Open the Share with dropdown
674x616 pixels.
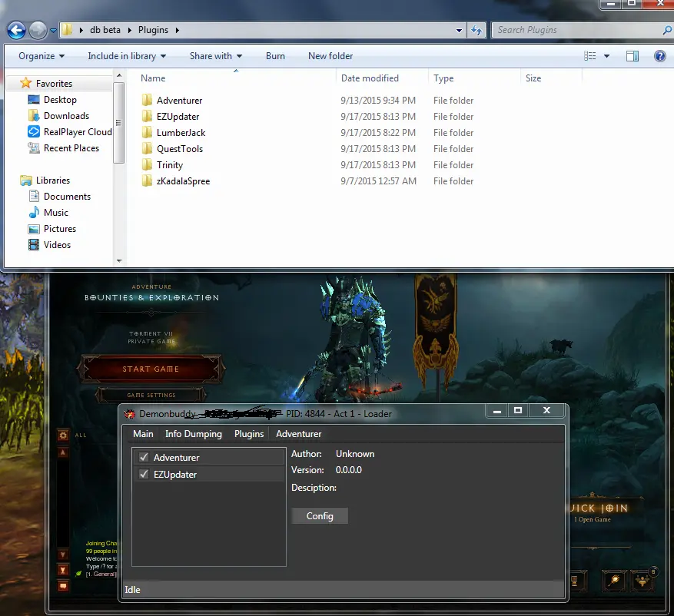216,56
